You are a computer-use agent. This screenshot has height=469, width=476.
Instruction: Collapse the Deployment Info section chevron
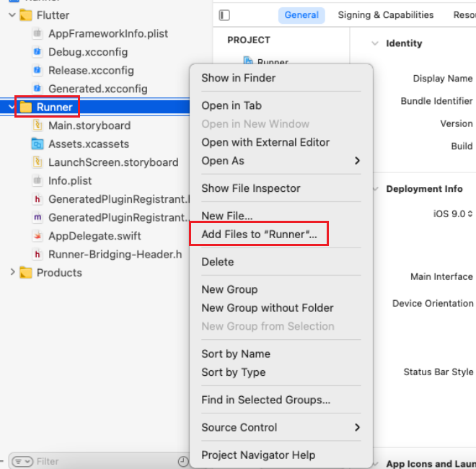[376, 189]
